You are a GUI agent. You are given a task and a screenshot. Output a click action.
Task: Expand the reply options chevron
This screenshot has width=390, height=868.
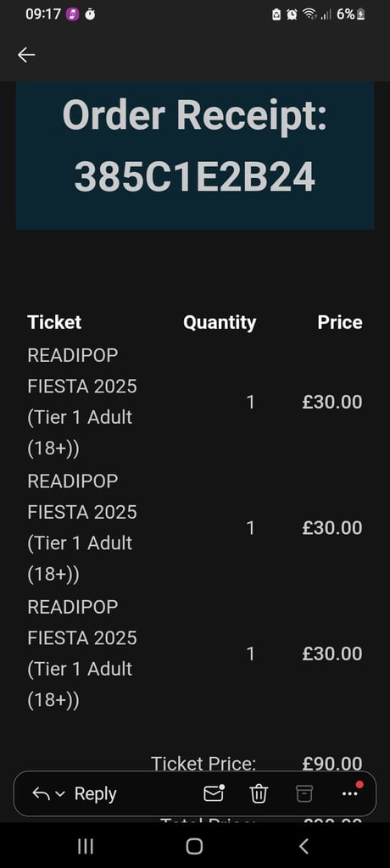point(61,794)
